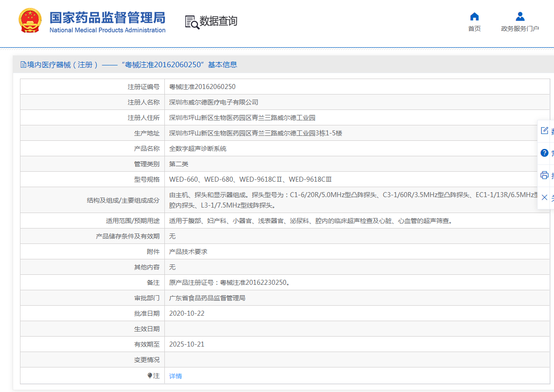Screen dimensions: 554x392
Task: Click the document icon before 境内医疗器械
Action: pos(24,65)
